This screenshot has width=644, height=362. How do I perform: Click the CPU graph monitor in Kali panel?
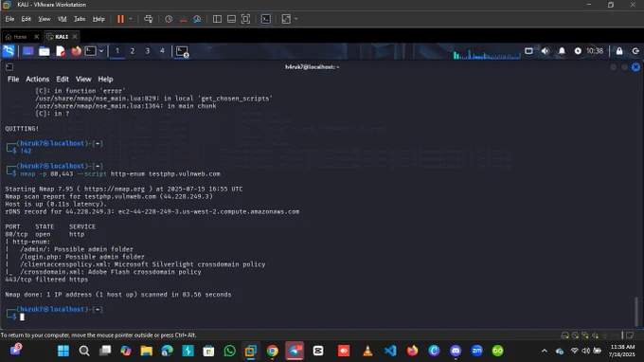(x=487, y=54)
